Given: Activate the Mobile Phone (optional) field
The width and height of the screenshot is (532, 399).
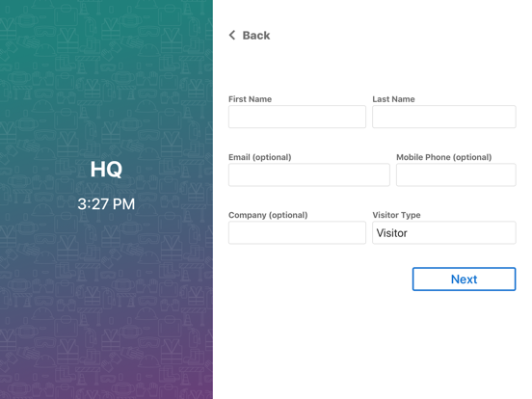Looking at the screenshot, I should (456, 174).
